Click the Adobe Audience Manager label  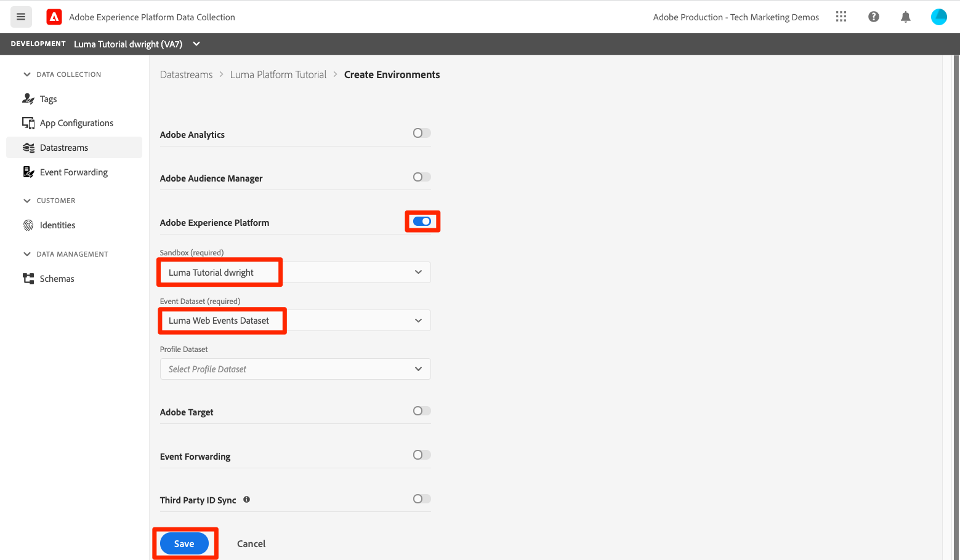pyautogui.click(x=211, y=178)
